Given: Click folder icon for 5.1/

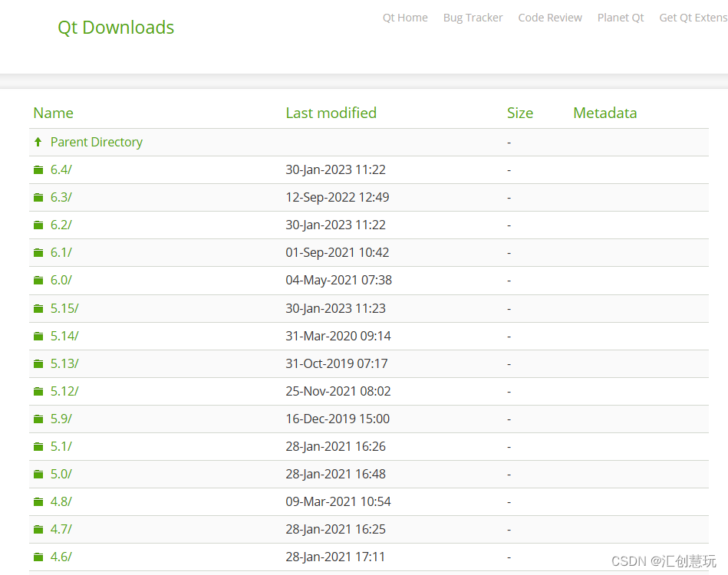Looking at the screenshot, I should pos(38,446).
